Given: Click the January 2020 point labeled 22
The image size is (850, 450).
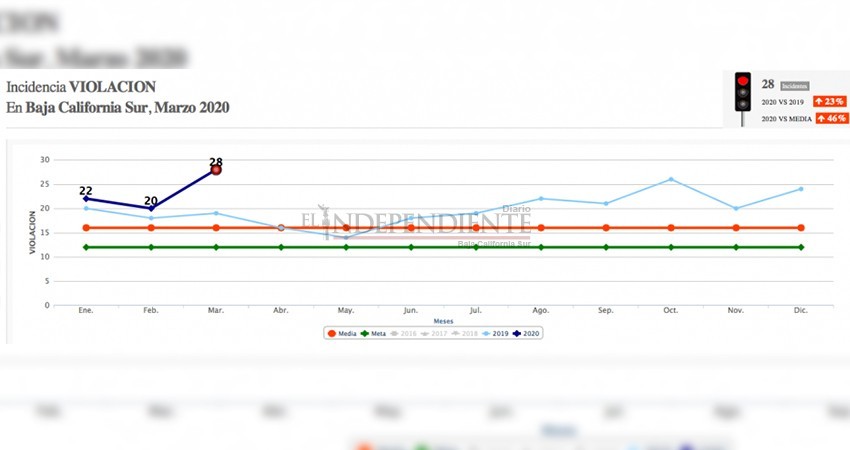Looking at the screenshot, I should pyautogui.click(x=86, y=198).
